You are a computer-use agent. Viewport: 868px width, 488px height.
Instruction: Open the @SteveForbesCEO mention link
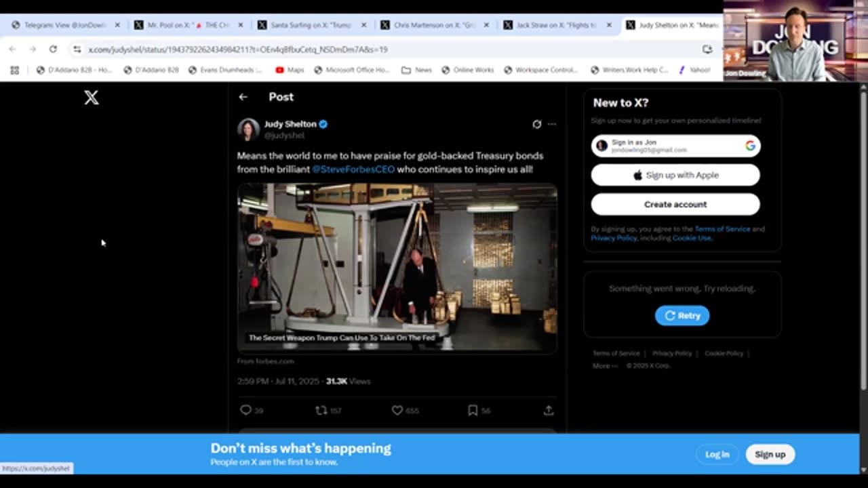(353, 169)
